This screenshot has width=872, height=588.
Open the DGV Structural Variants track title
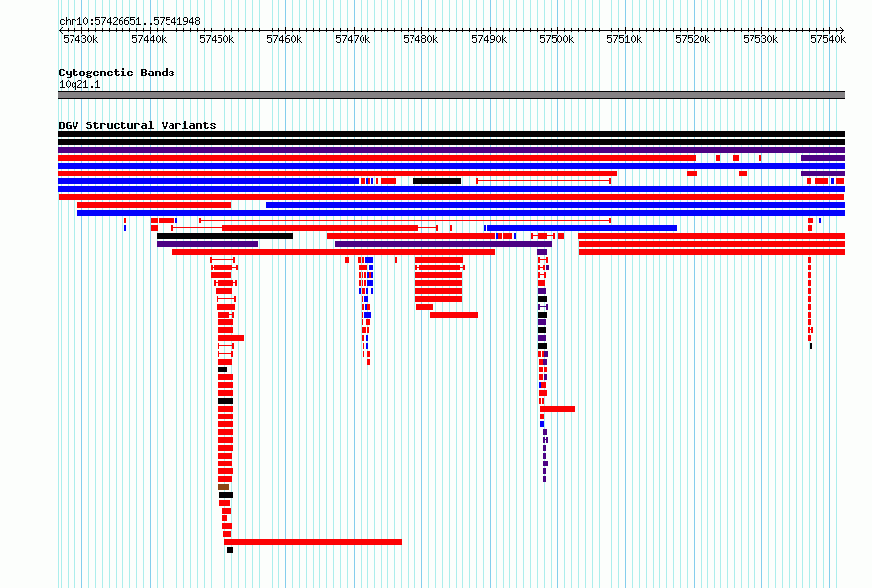[x=137, y=125]
